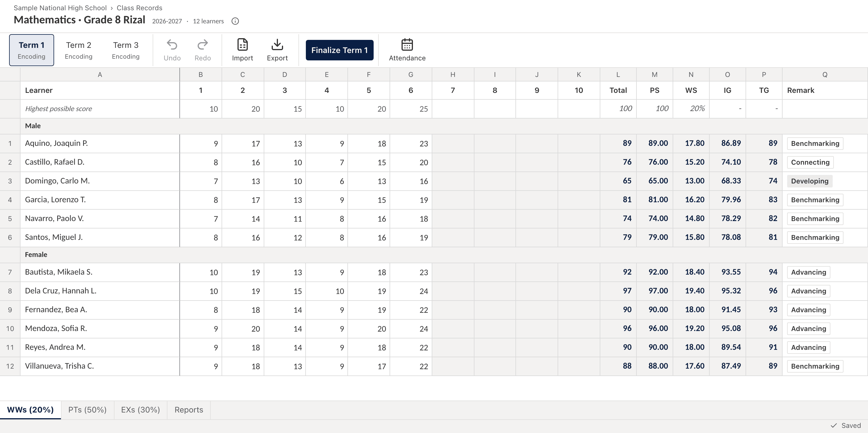Click Navarro's transmuted grade 82
868x433 pixels.
pos(763,218)
